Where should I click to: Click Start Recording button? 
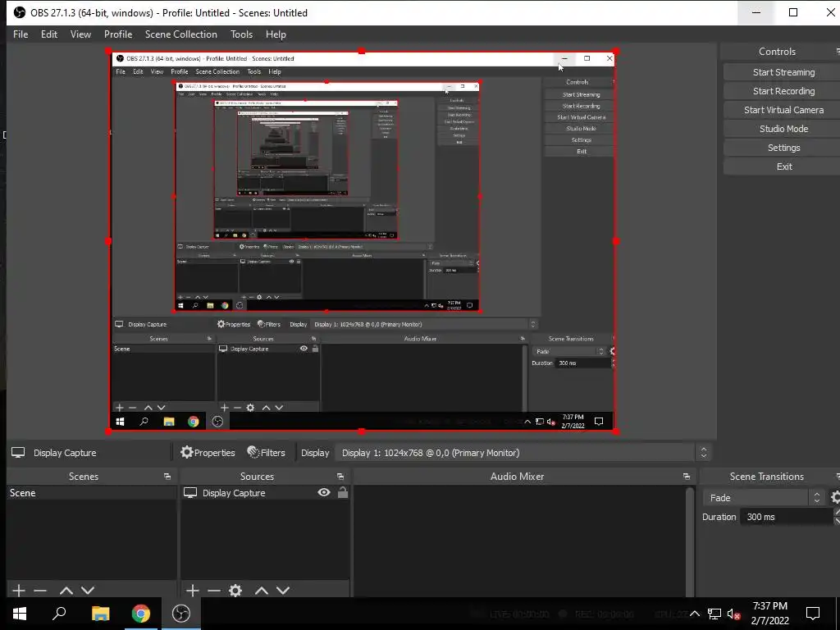(783, 91)
